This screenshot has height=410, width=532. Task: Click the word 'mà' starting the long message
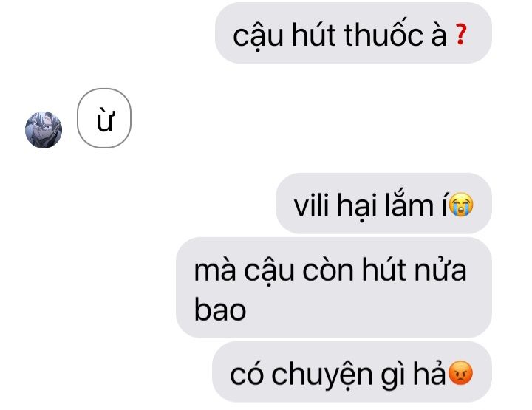click(x=215, y=269)
